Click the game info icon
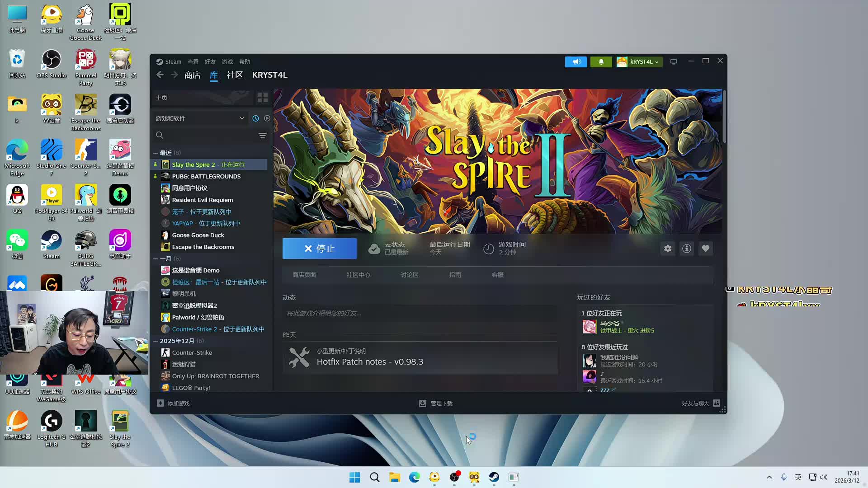This screenshot has height=488, width=868. coord(686,249)
